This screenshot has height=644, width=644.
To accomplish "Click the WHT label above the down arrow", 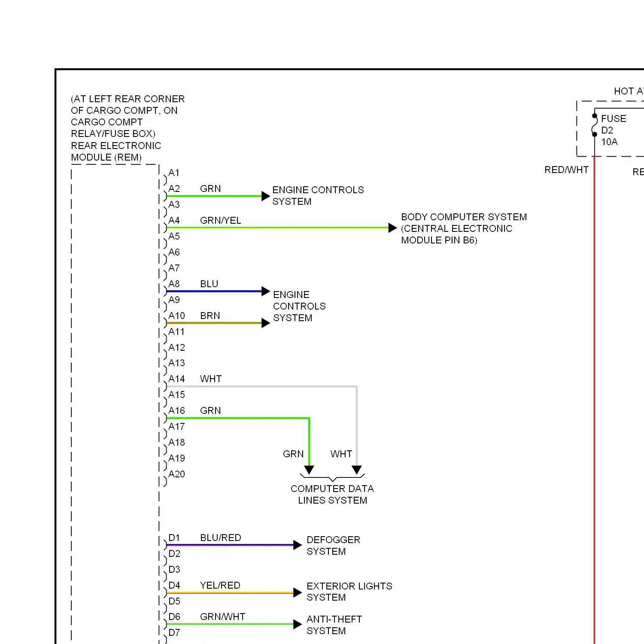I will (341, 454).
